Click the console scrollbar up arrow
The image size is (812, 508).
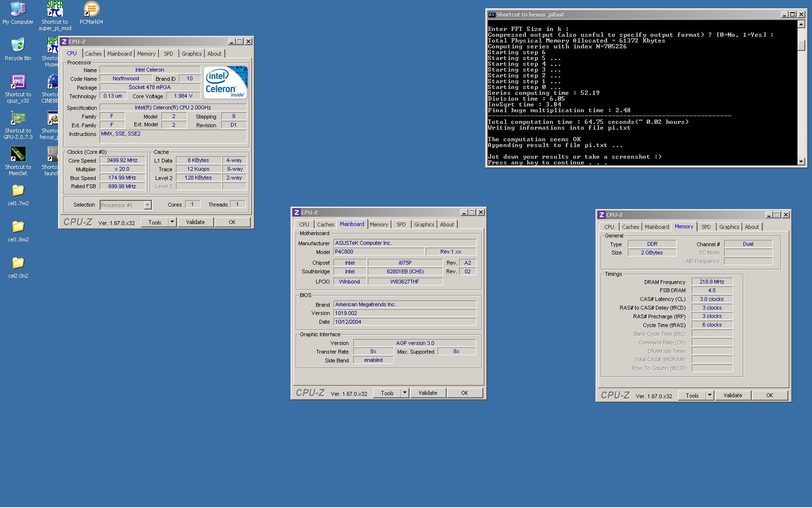pyautogui.click(x=801, y=24)
